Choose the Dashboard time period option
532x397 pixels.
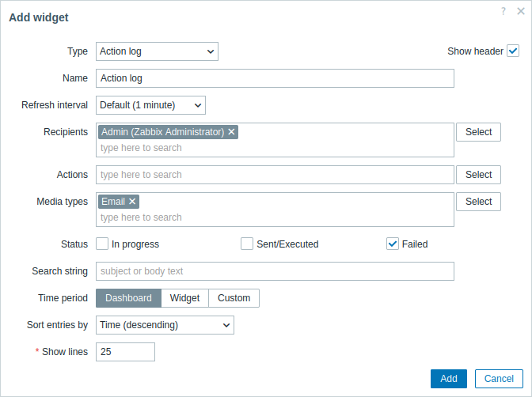128,298
